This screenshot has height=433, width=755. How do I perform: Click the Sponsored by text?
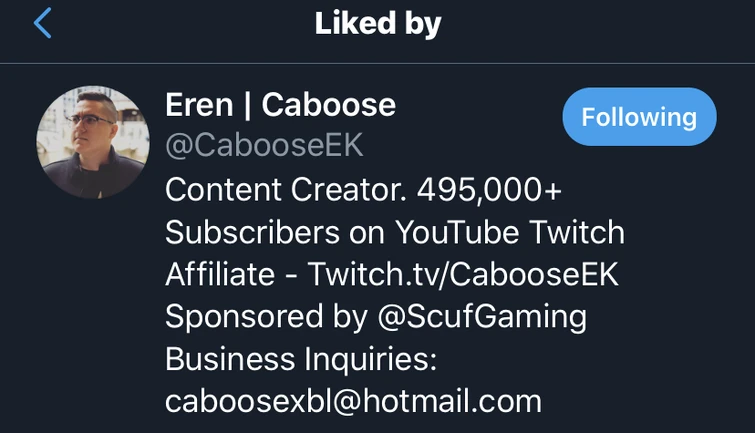coord(266,318)
